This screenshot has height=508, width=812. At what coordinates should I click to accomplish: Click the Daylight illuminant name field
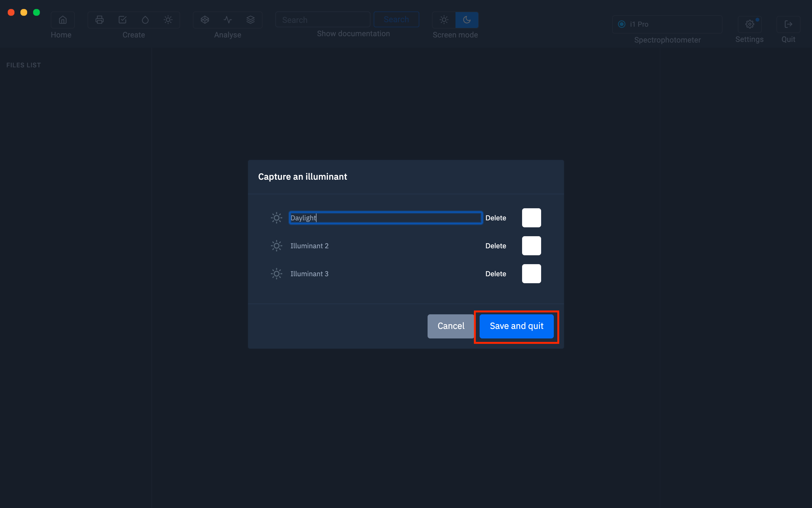tap(385, 218)
